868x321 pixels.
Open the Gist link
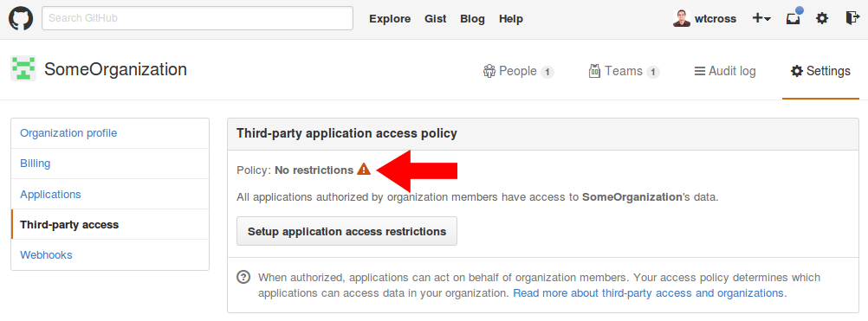(x=435, y=19)
